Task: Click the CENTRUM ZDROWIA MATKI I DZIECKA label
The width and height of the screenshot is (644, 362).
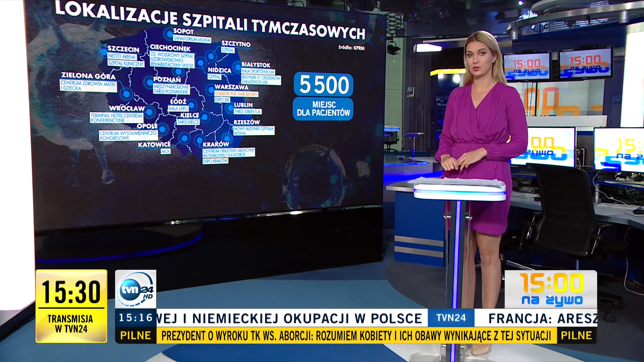Action: click(x=88, y=85)
